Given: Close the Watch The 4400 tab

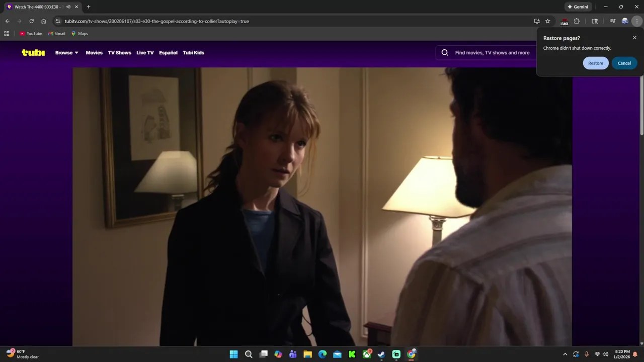Looking at the screenshot, I should click(76, 7).
